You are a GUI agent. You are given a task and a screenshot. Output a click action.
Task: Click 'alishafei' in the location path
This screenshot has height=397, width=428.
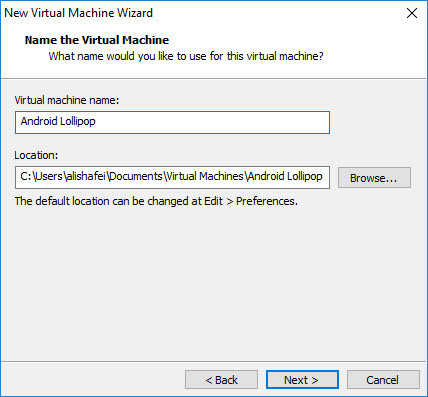(86, 176)
